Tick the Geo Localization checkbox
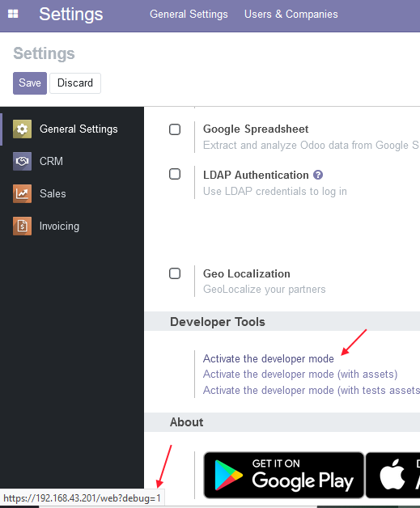 point(175,273)
